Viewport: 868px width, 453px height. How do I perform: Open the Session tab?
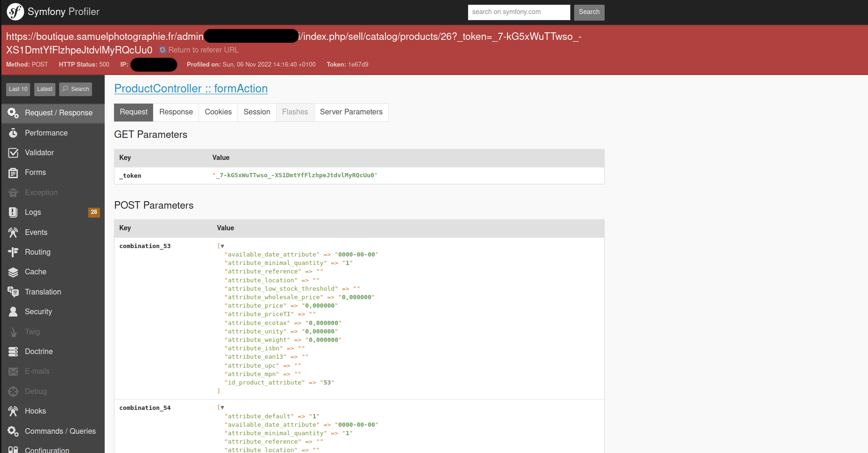tap(257, 112)
